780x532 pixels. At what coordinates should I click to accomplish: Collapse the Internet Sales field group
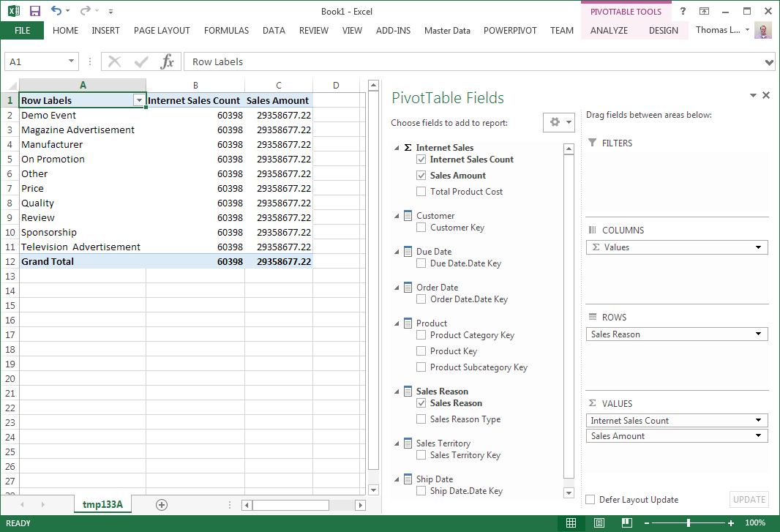pos(397,148)
